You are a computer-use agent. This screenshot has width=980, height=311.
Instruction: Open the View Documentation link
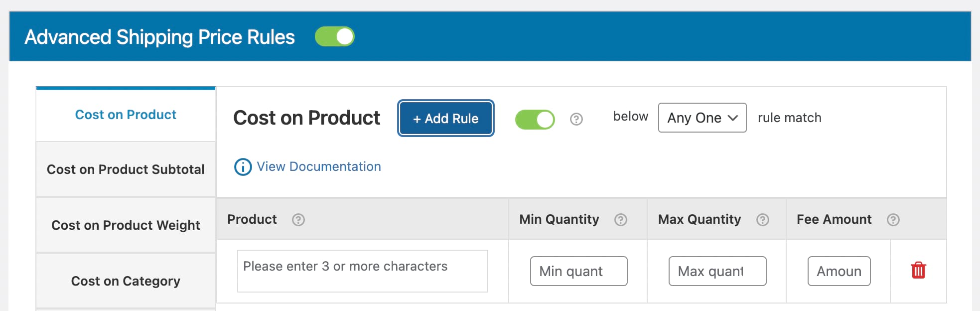click(318, 166)
